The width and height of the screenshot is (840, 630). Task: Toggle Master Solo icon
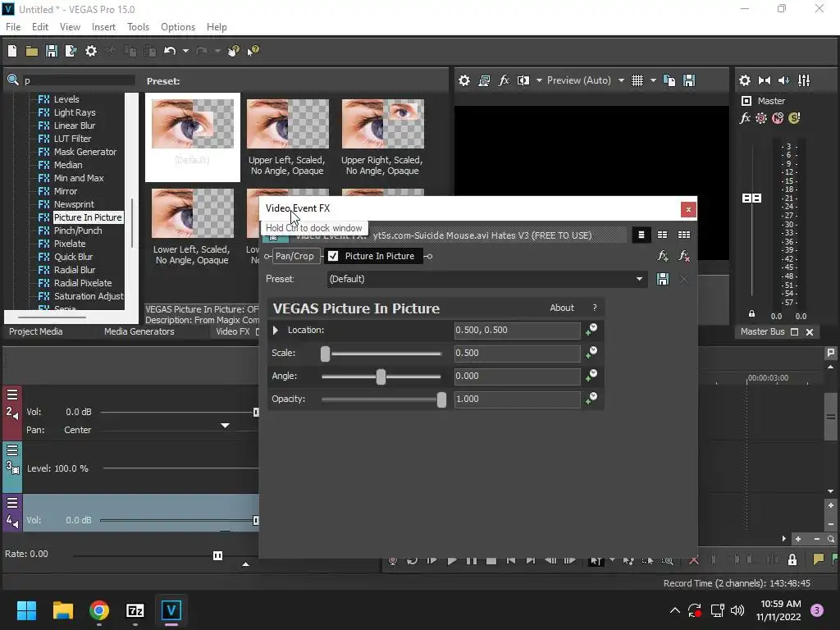(x=794, y=118)
